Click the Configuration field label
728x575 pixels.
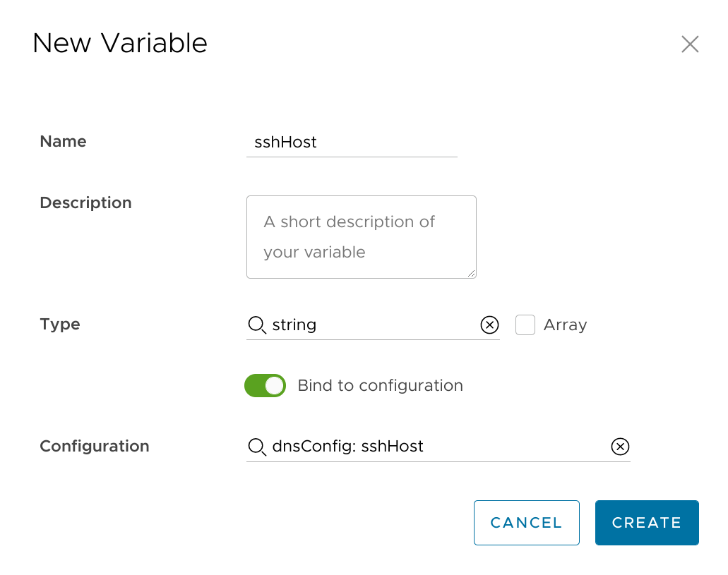pyautogui.click(x=94, y=446)
